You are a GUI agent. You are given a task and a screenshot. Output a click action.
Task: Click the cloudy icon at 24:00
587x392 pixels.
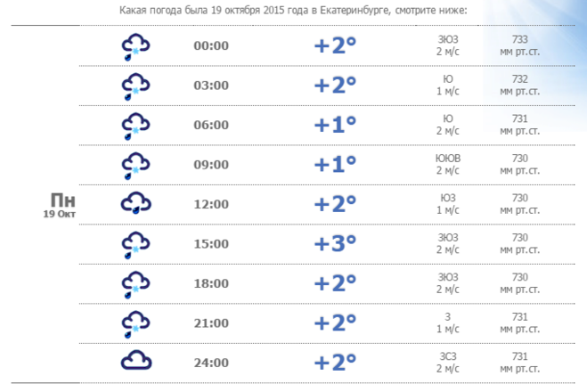tap(135, 361)
